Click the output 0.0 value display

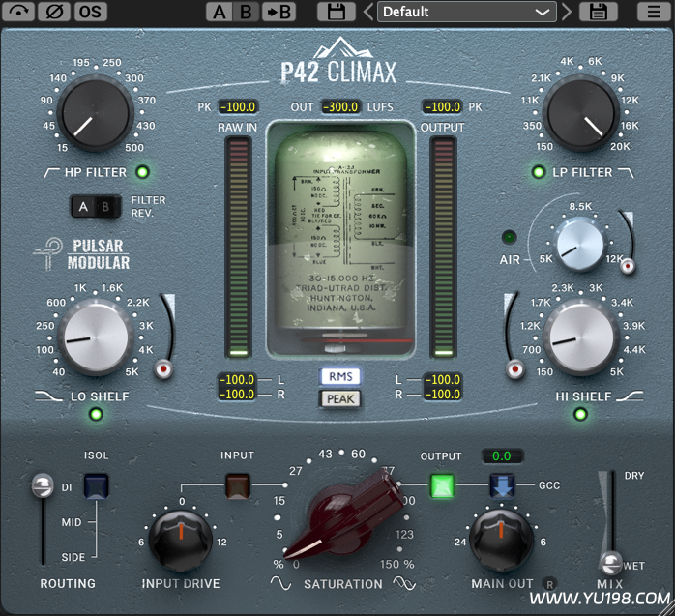[502, 455]
